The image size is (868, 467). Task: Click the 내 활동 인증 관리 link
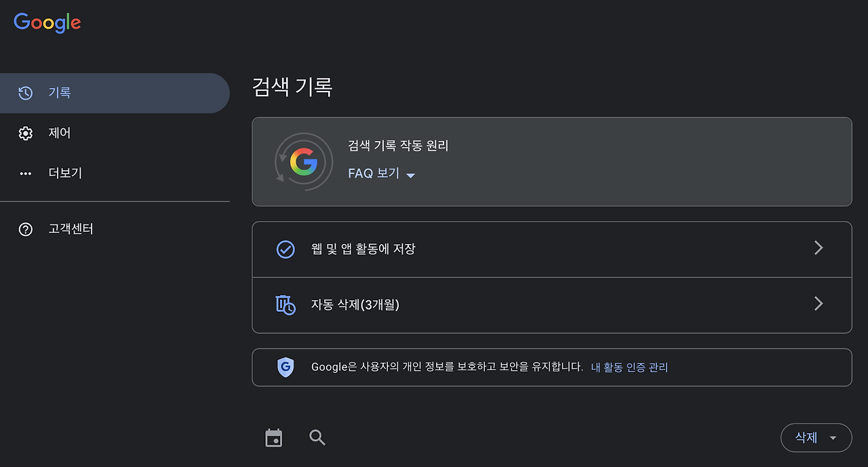point(629,367)
